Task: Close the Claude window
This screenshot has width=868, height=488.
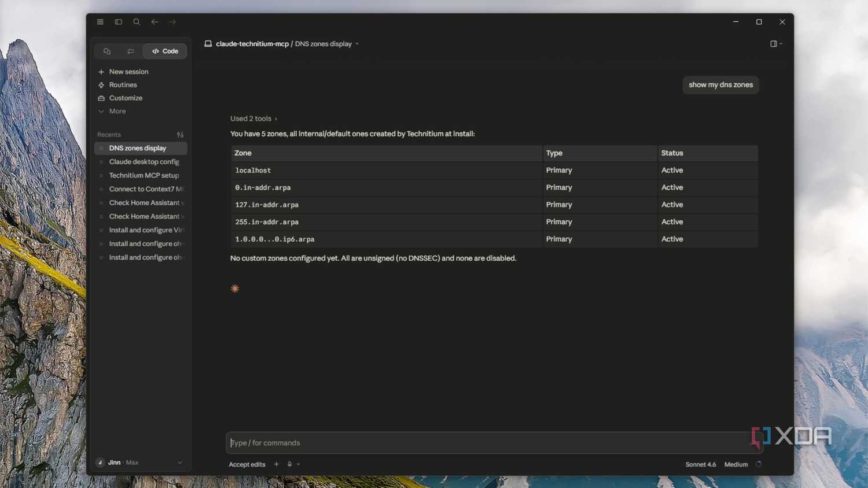Action: 782,22
